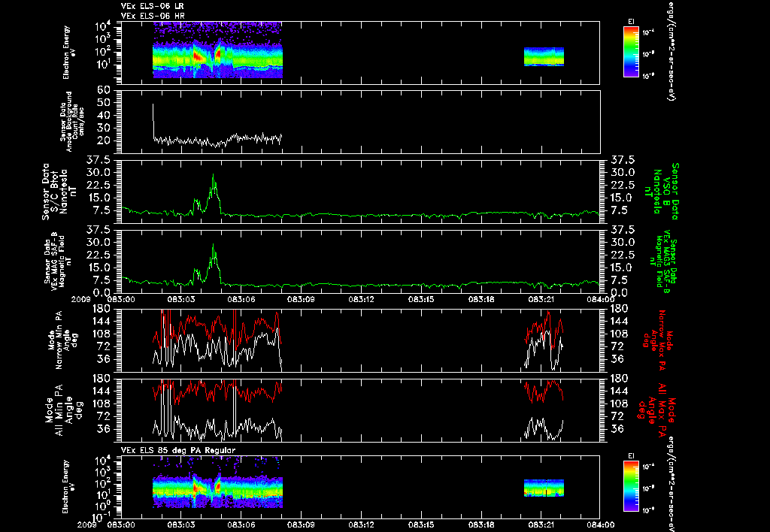Click the small right-side spectrogram patch in top panel
Viewport: 770px width, 532px height.
544,56
